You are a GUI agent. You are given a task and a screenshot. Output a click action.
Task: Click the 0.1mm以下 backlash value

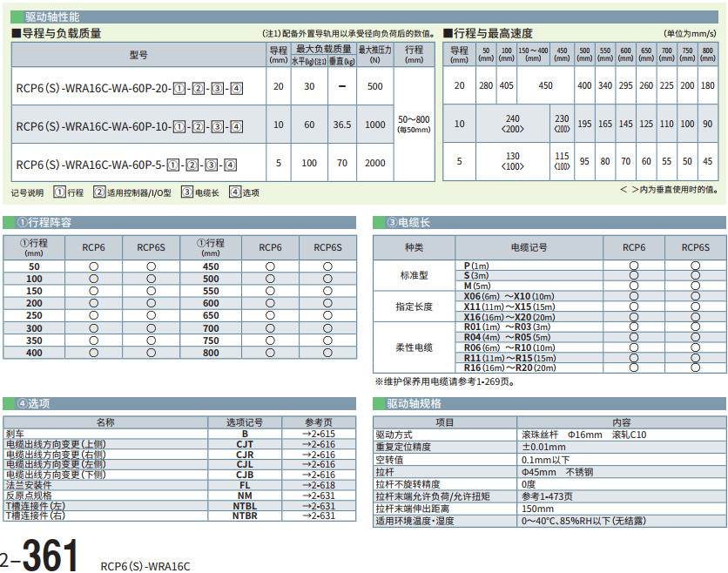545,460
